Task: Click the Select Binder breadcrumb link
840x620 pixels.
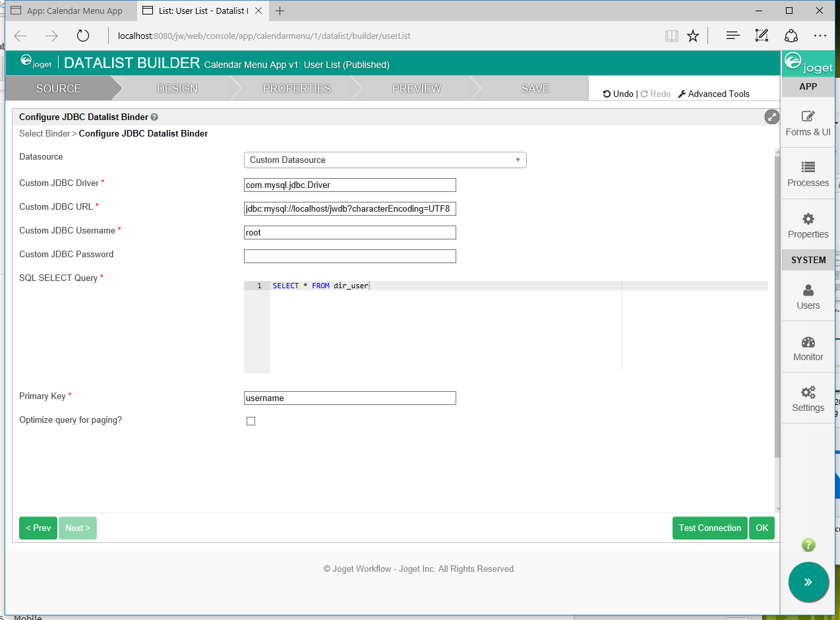Action: tap(44, 133)
